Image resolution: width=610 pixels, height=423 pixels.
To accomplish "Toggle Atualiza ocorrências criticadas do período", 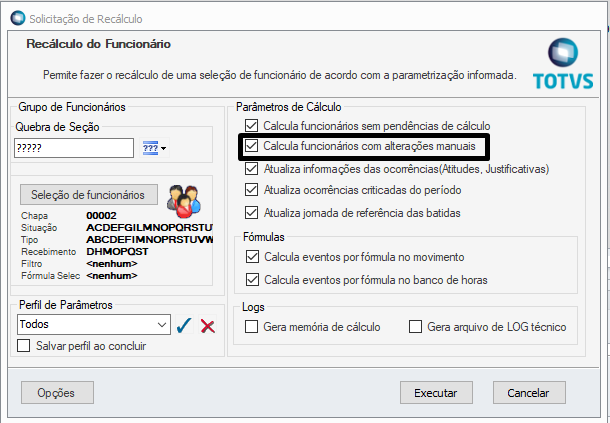I will [251, 190].
